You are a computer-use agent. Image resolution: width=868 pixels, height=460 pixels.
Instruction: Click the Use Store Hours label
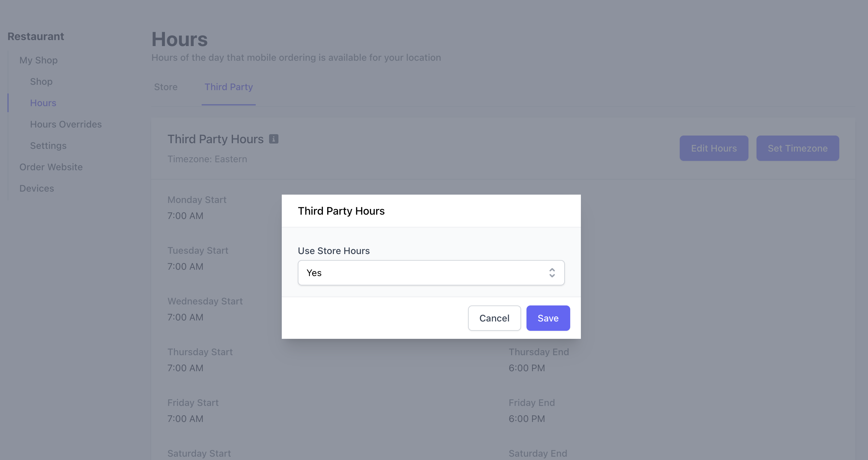[x=334, y=251]
